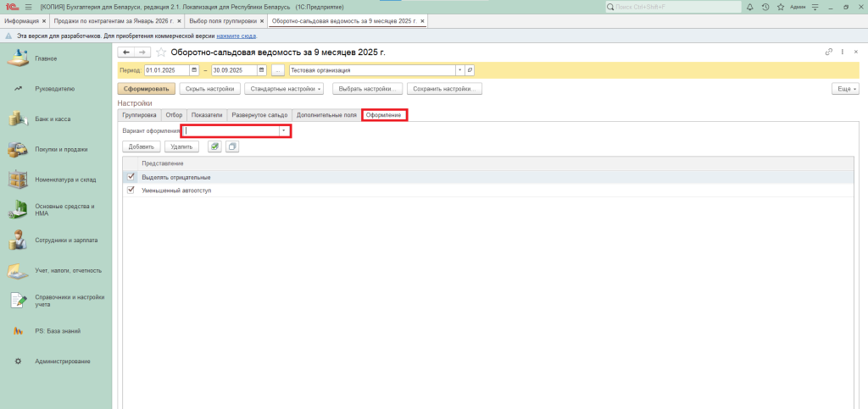
Task: Open 'Стандартные настройки' dropdown button
Action: (284, 88)
